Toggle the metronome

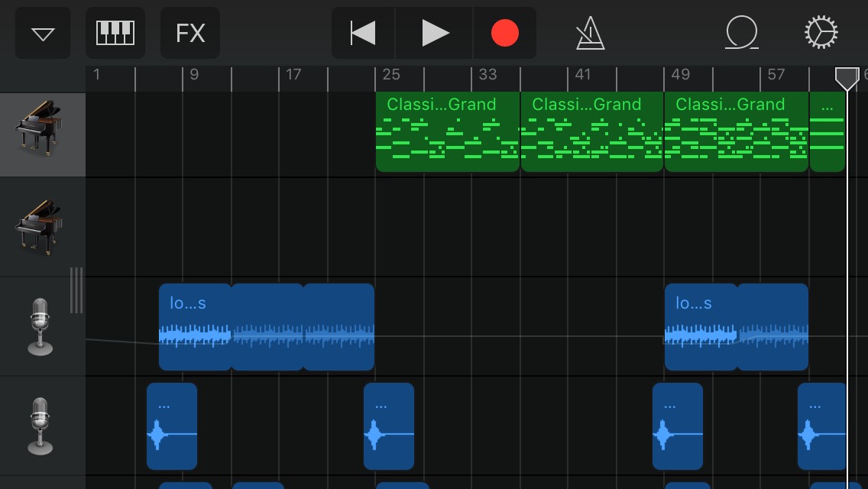[x=590, y=33]
